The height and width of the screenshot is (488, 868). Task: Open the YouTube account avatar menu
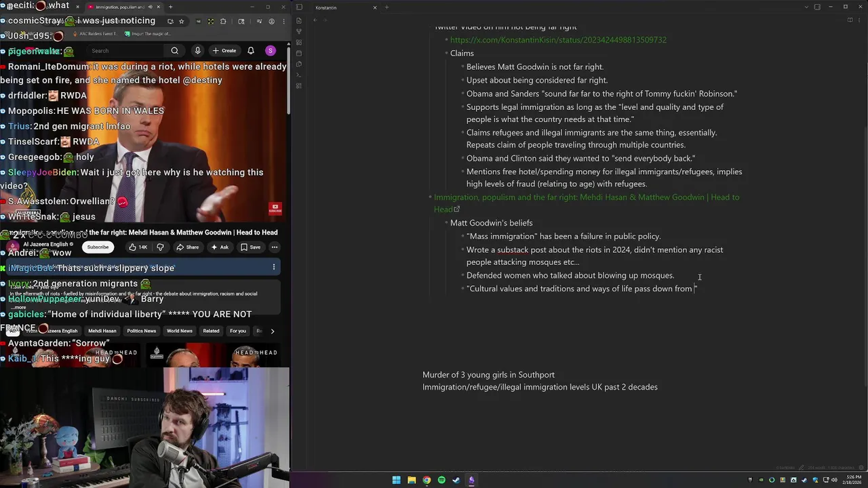point(271,51)
